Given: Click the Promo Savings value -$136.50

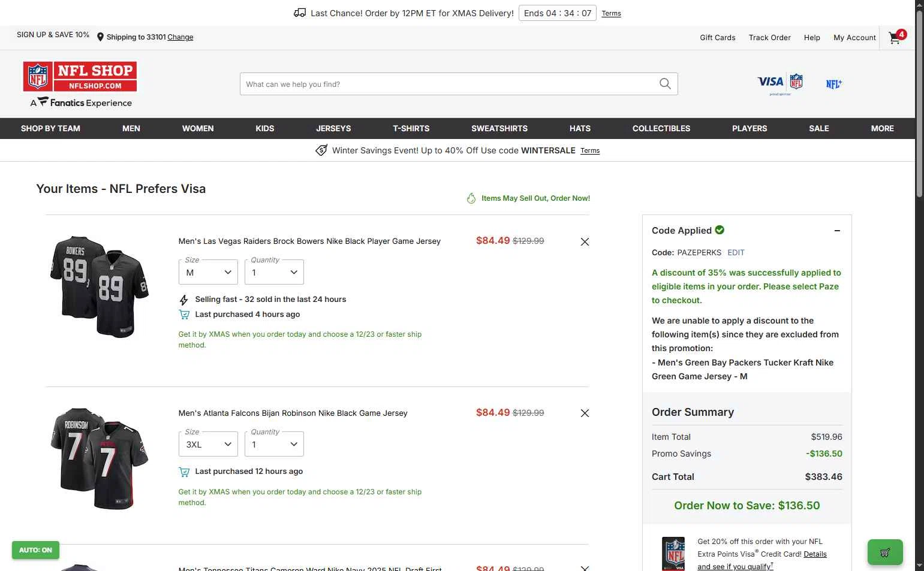Looking at the screenshot, I should click(824, 454).
